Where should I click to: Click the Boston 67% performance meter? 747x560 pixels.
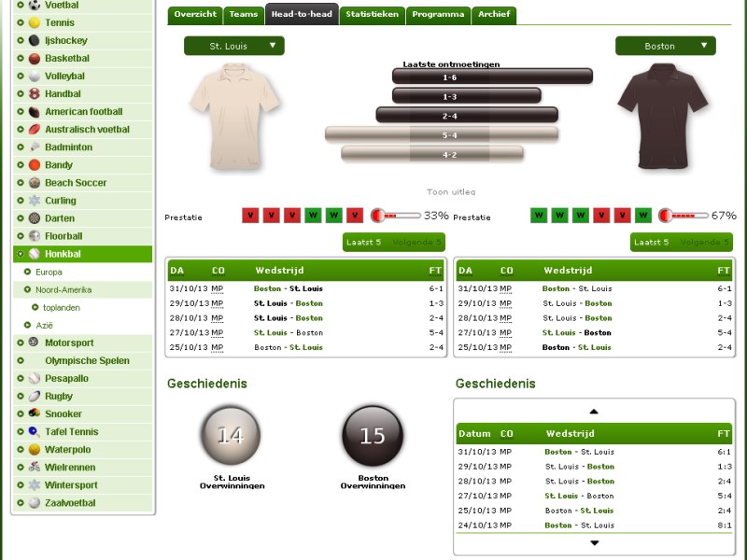pos(684,216)
